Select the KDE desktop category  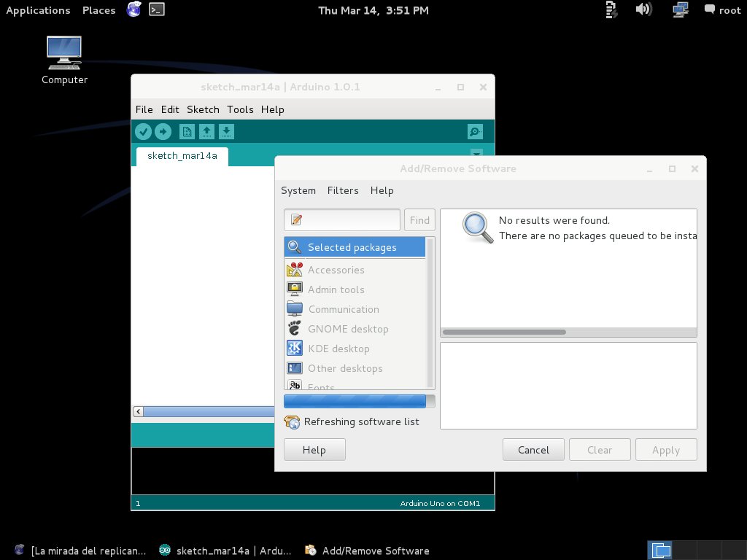355,349
